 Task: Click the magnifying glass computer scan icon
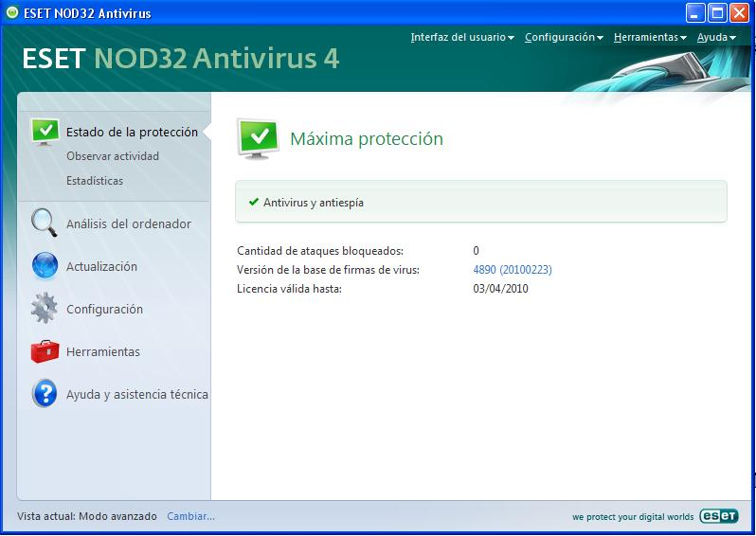point(45,223)
